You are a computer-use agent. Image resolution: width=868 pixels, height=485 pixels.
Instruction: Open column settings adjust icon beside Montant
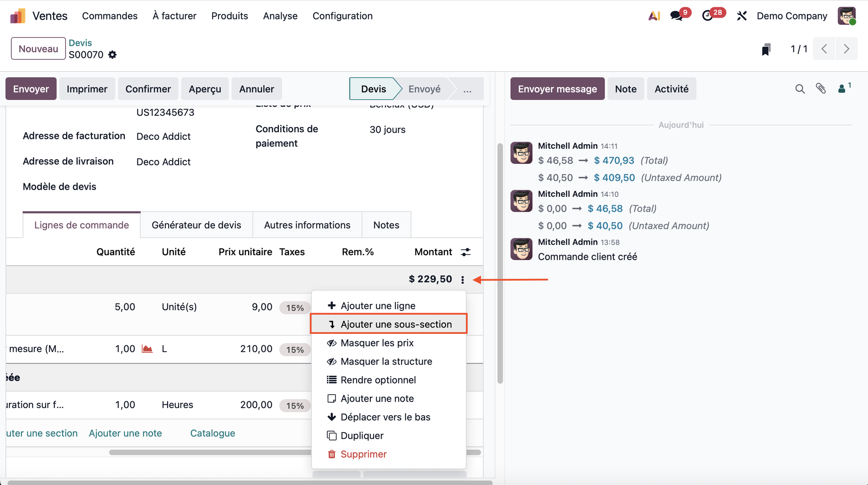coord(466,252)
